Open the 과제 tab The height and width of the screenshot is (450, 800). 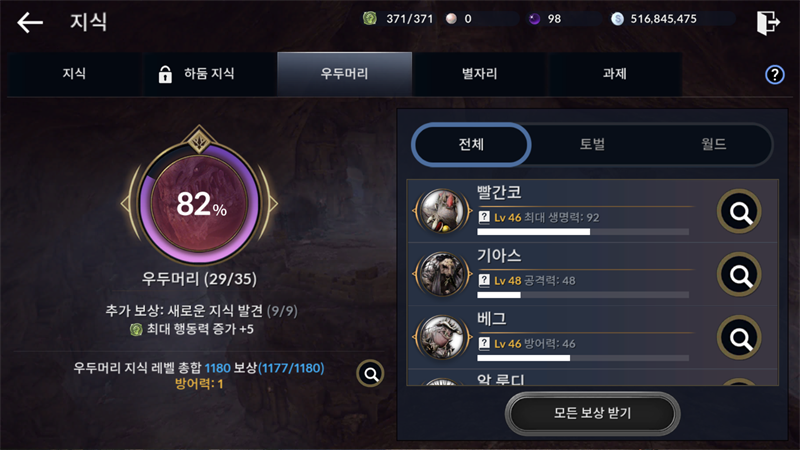click(614, 74)
